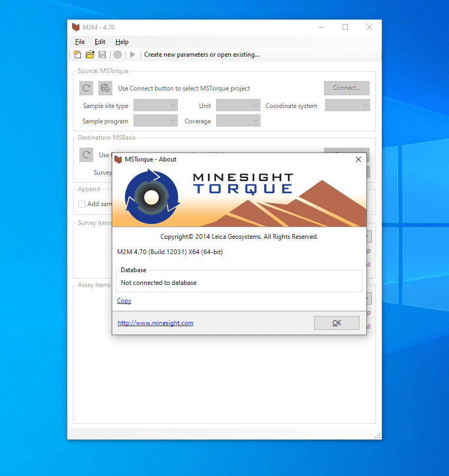Open the Sample program dropdown
The image size is (449, 476).
[x=156, y=121]
